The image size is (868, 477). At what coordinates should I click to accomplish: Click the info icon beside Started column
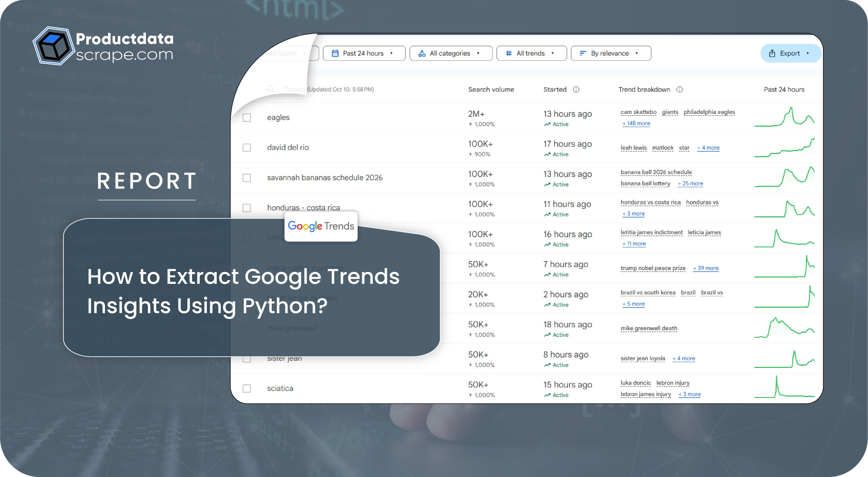tap(576, 89)
